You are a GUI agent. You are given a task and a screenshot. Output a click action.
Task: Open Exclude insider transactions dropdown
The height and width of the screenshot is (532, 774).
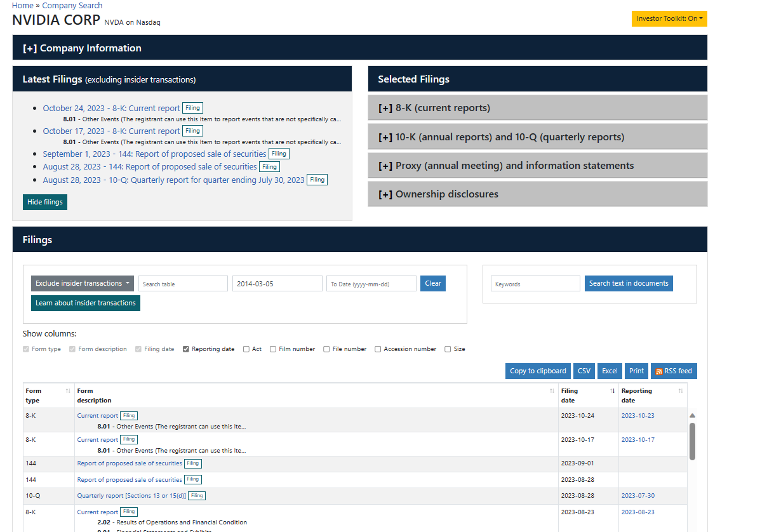pos(83,283)
